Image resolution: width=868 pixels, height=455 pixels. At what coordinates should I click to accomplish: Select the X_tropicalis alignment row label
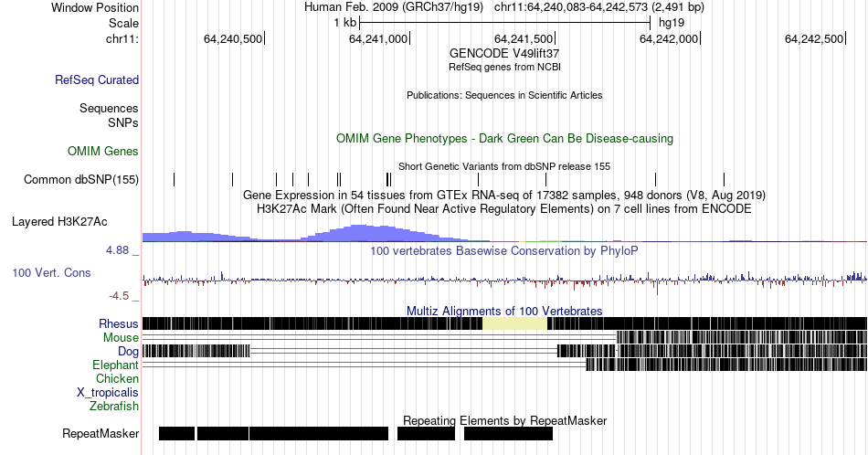tap(108, 392)
